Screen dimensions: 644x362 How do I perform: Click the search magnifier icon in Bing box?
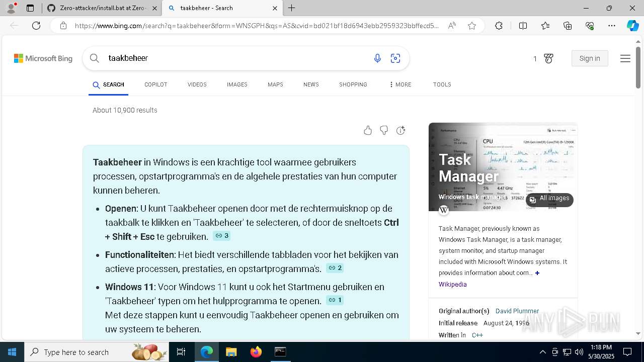tap(94, 58)
